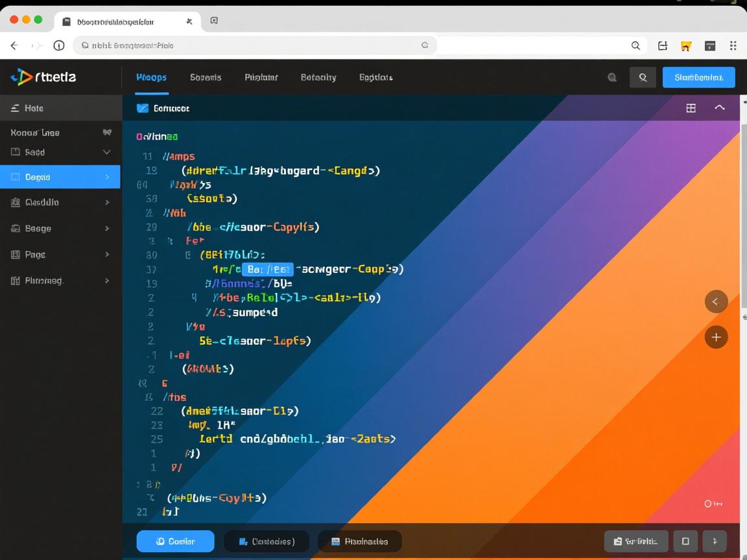Click the grid layout icon in panel header

tap(691, 108)
